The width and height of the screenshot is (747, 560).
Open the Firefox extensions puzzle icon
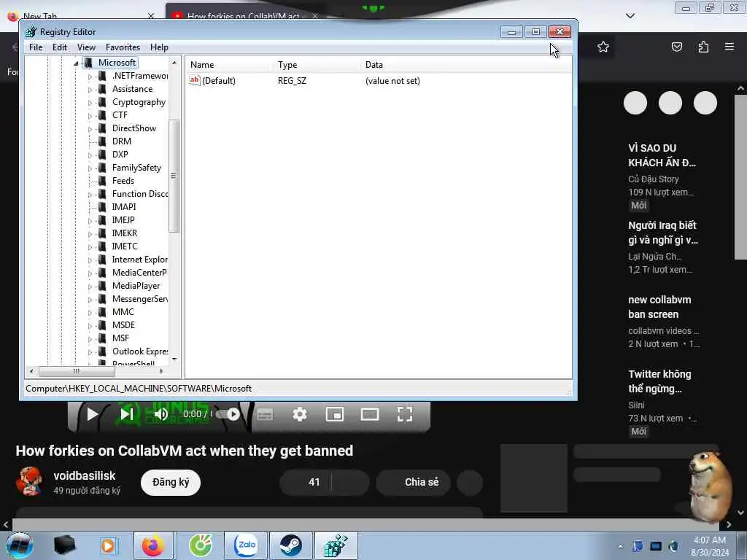[x=703, y=47]
